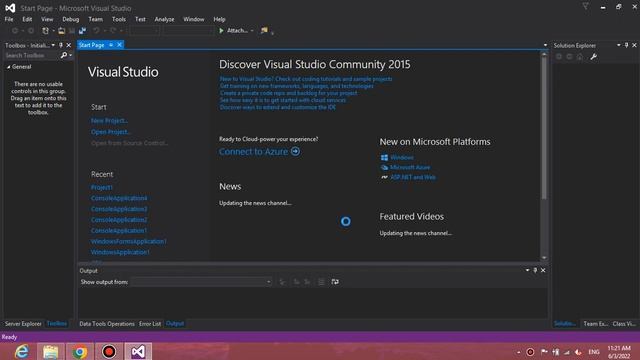Open the Help menu

click(219, 19)
